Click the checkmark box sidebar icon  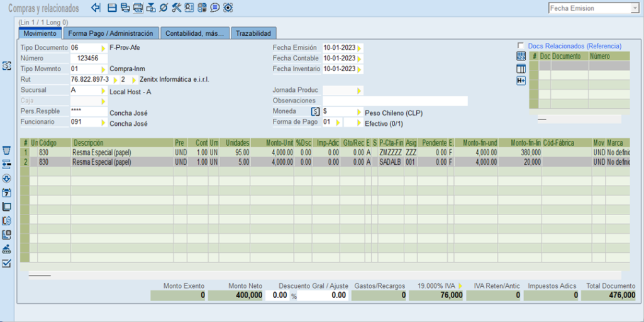[x=6, y=264]
